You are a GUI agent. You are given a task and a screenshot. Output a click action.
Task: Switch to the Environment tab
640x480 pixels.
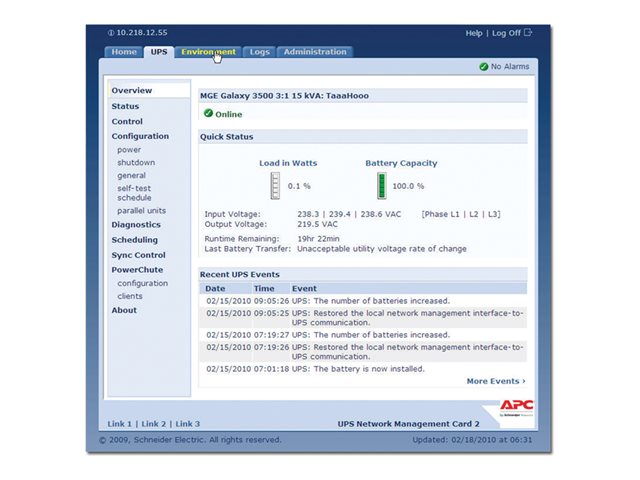[208, 52]
